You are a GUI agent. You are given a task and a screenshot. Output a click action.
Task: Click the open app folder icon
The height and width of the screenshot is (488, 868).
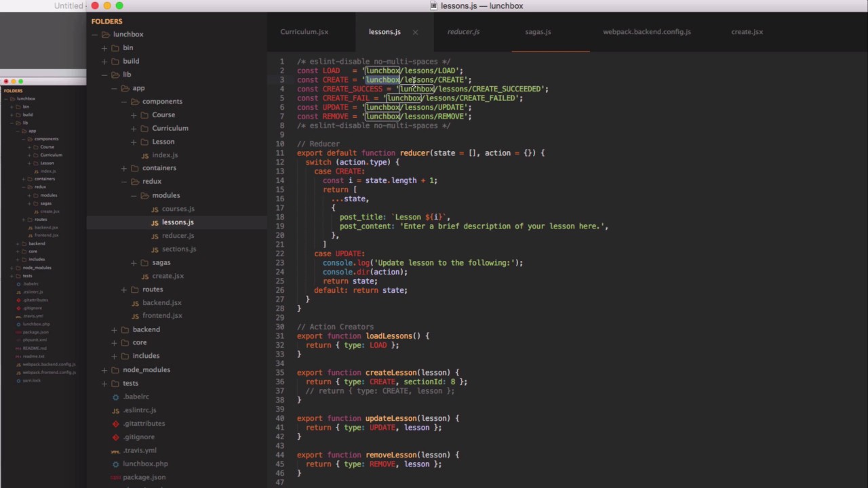click(x=125, y=88)
